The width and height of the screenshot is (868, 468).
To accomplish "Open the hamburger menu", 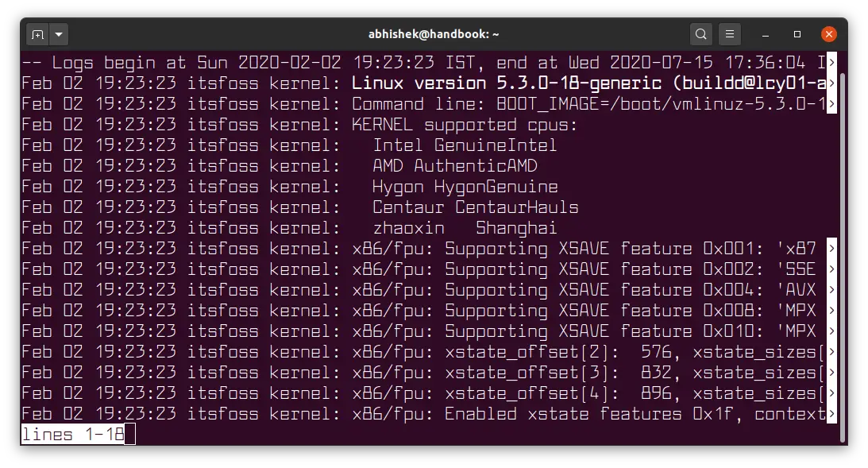I will 729,34.
